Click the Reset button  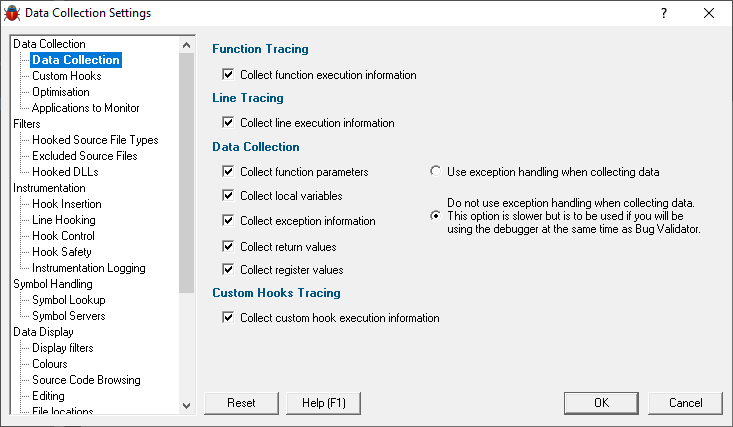point(241,403)
